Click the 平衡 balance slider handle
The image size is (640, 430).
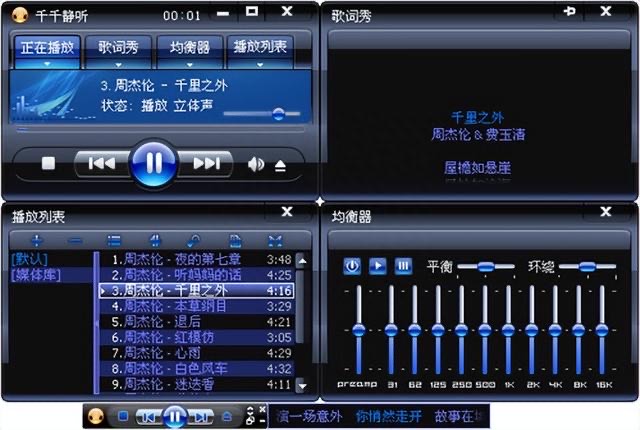488,266
